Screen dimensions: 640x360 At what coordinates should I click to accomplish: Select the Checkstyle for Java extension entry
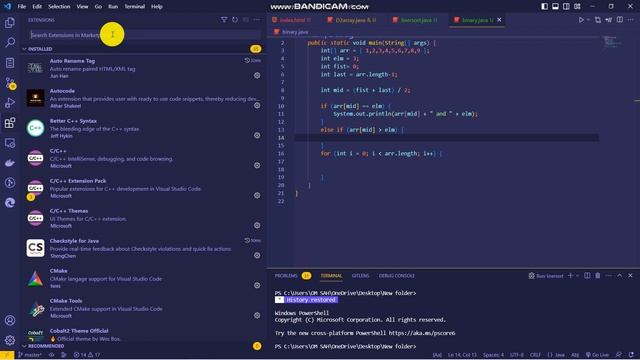click(142, 248)
